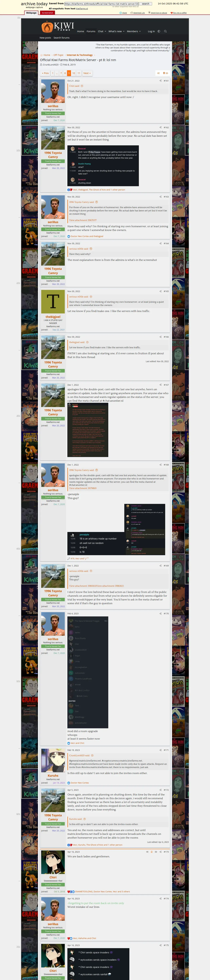Open CrunkLord420 thread author link
The height and width of the screenshot is (980, 210).
(51, 65)
